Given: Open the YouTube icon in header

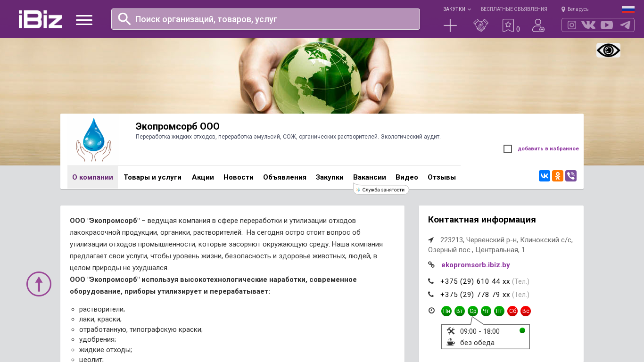Looking at the screenshot, I should point(607,25).
